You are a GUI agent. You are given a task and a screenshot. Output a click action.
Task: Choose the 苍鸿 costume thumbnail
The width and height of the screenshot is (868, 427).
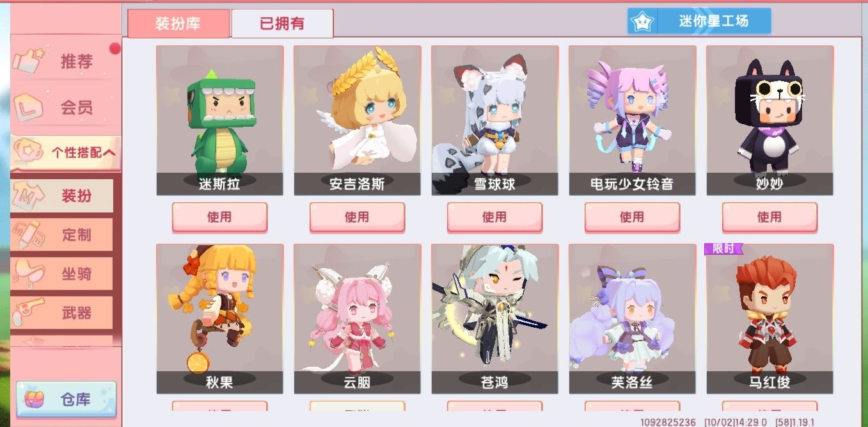(494, 318)
